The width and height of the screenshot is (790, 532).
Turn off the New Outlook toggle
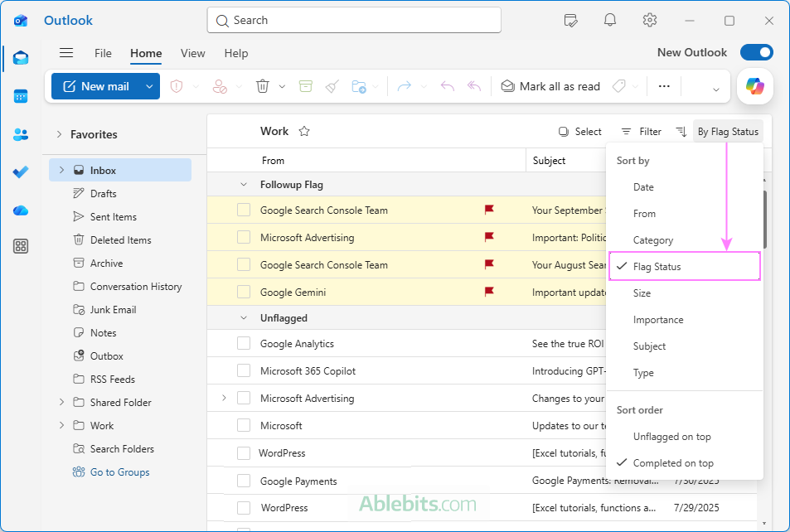pos(756,52)
